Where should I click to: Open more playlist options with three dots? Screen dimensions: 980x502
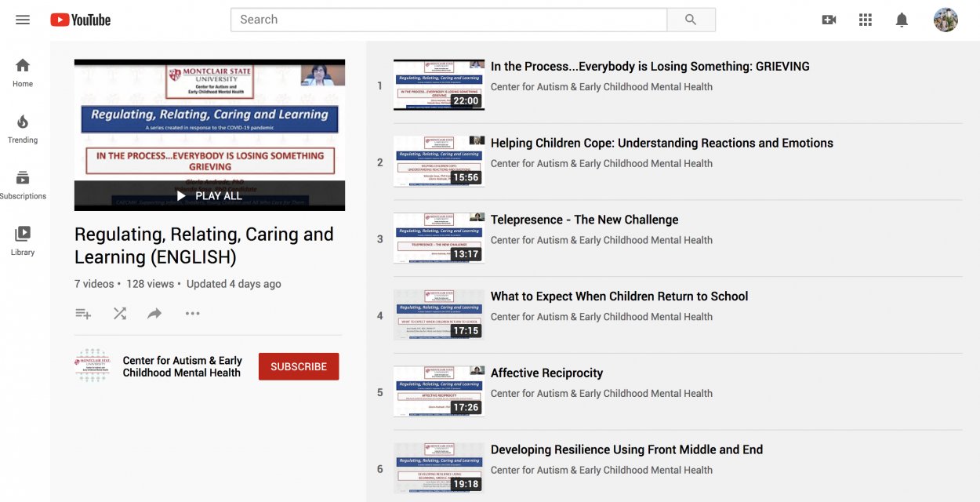[192, 313]
